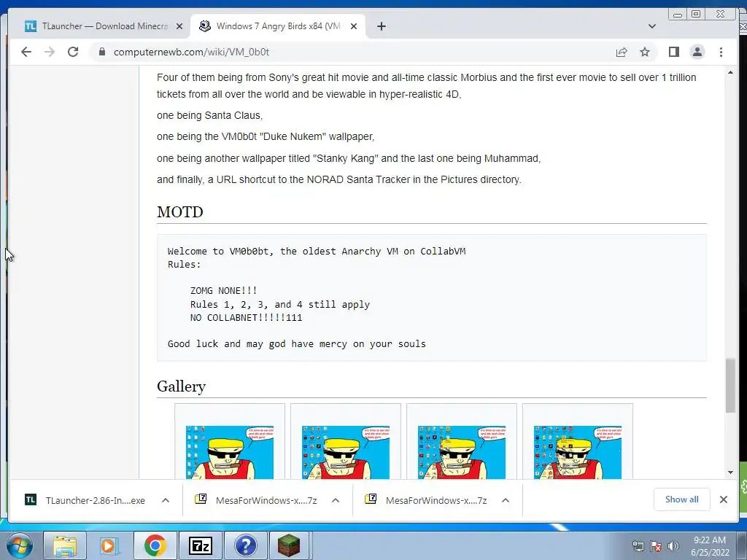Launch Windows Media Player from the taskbar
This screenshot has width=747, height=560.
[x=108, y=545]
